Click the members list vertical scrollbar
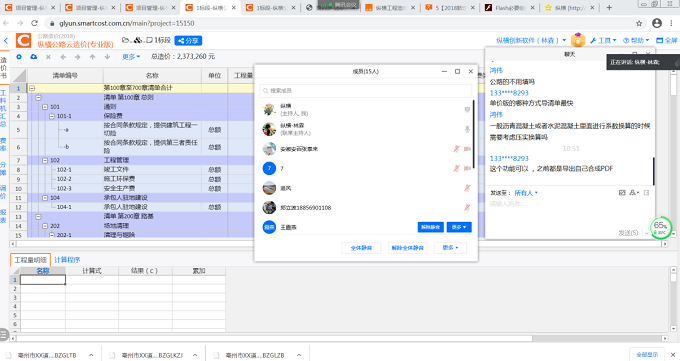The height and width of the screenshot is (361, 680). tap(474, 135)
